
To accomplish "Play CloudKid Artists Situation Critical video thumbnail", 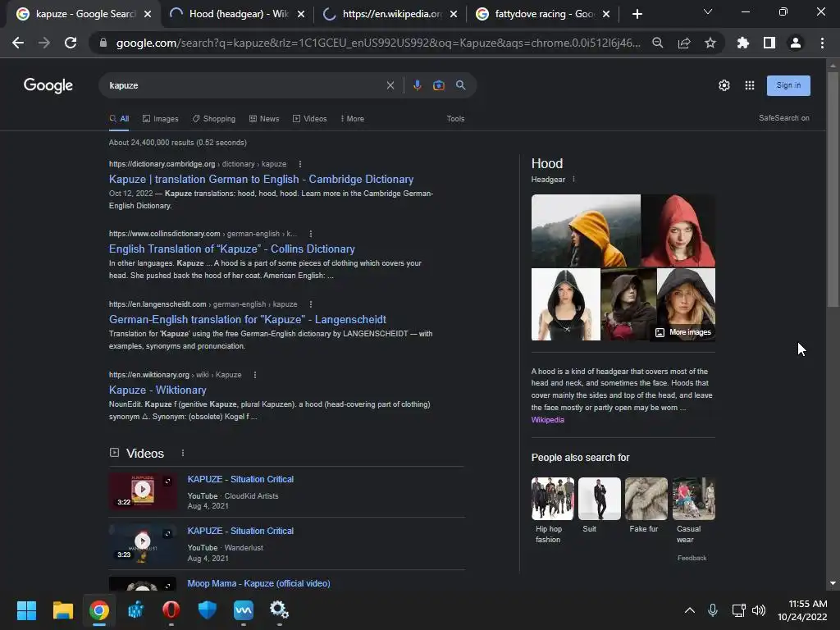I will click(143, 491).
